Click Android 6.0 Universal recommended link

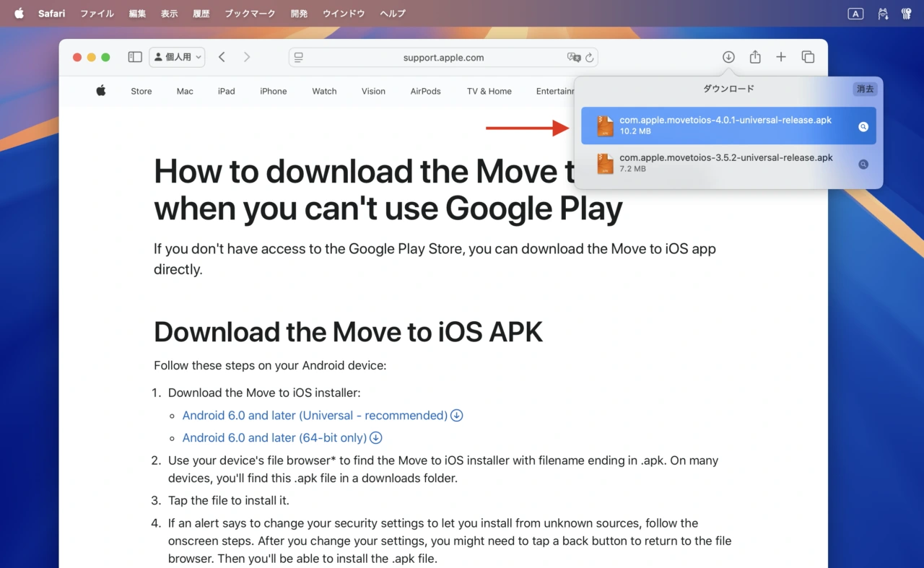[x=315, y=416]
